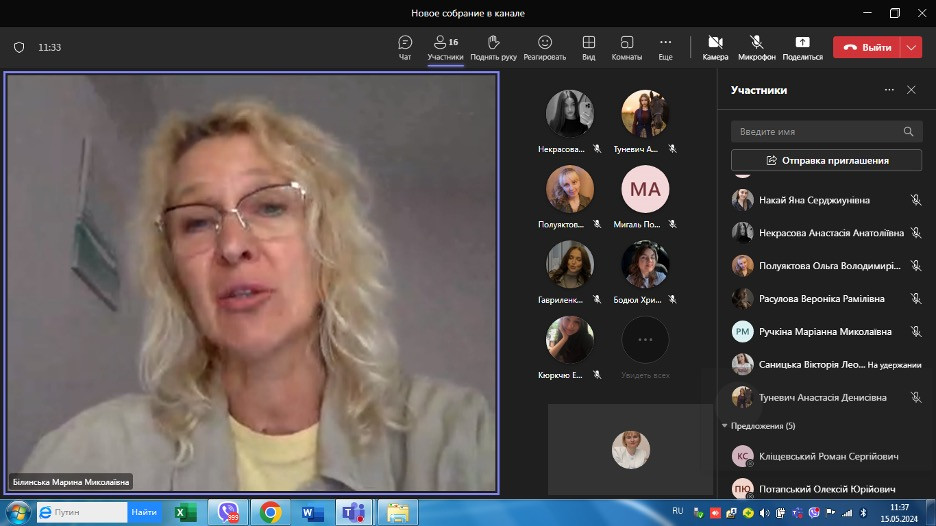Click the Raise hand icon

(x=493, y=47)
